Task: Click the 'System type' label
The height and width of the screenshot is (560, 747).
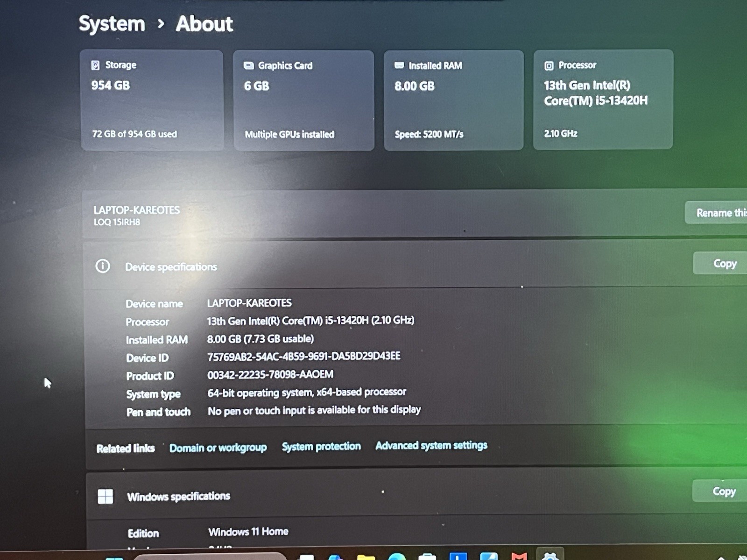Action: (153, 394)
